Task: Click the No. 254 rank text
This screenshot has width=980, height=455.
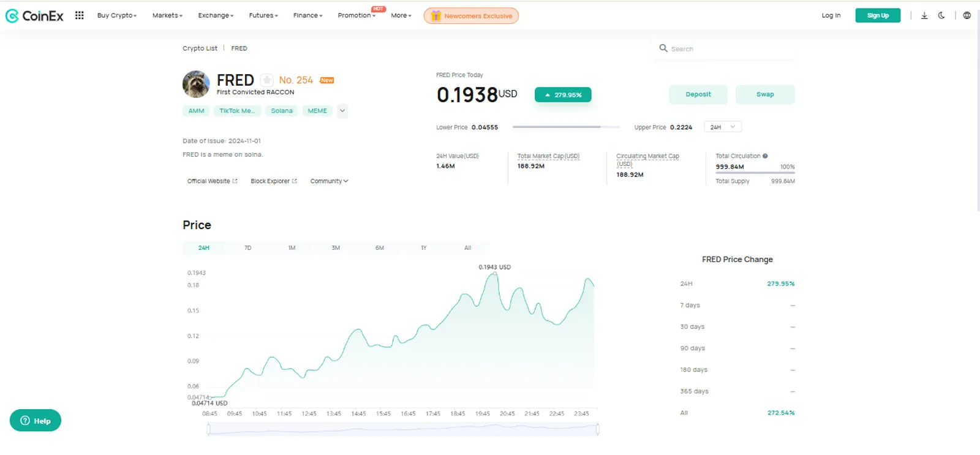Action: tap(296, 80)
